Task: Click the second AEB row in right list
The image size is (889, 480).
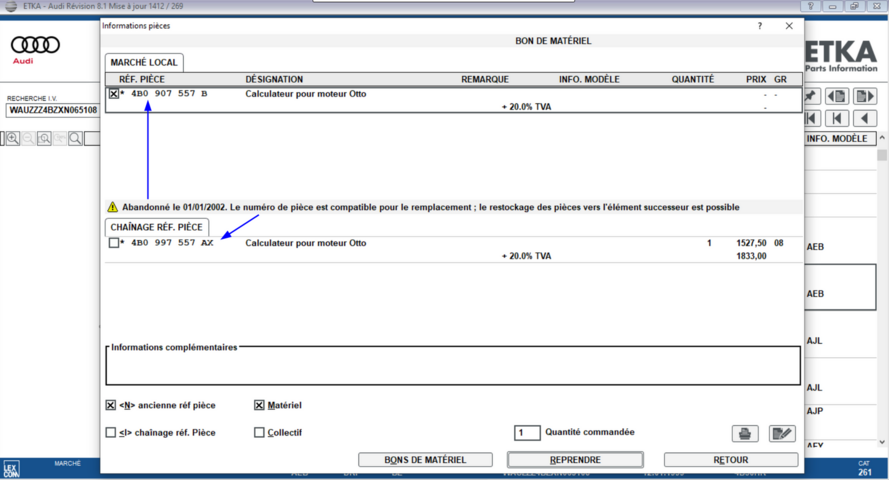Action: pos(840,287)
